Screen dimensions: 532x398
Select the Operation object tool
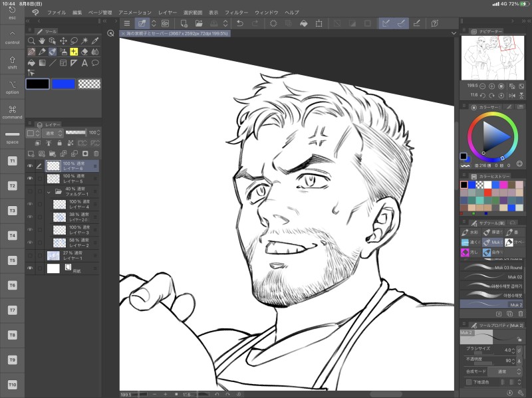coord(53,41)
